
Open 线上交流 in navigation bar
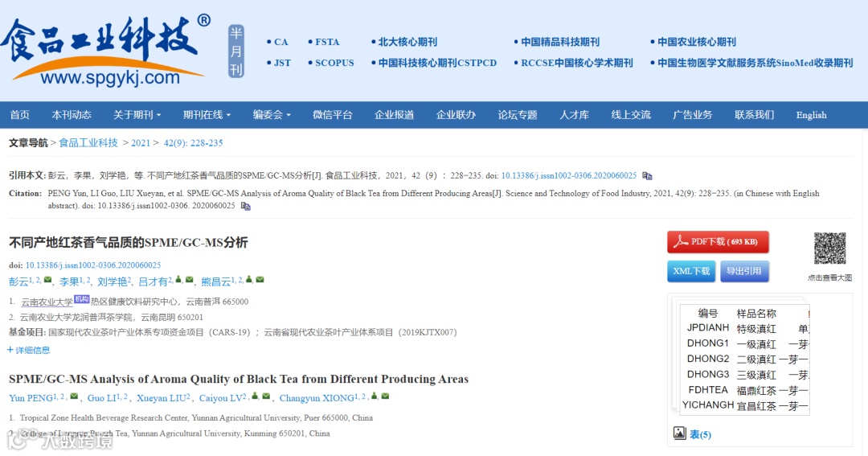(631, 115)
